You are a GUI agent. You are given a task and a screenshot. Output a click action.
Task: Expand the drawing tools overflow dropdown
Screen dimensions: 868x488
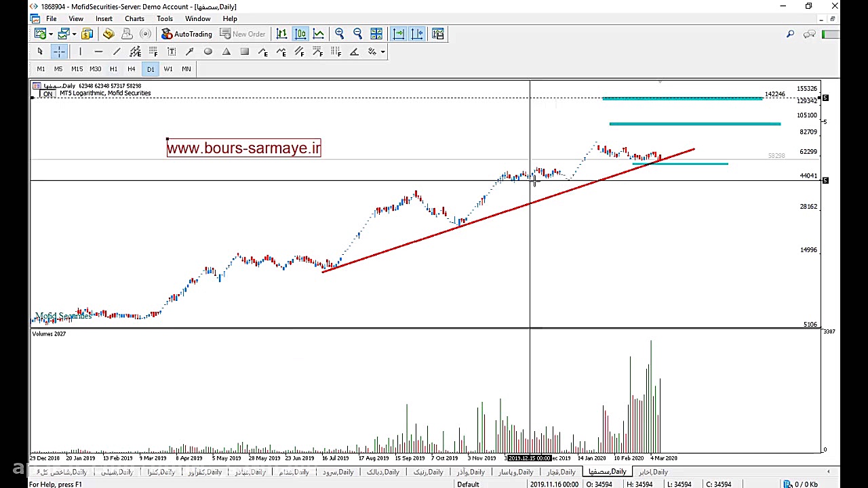382,52
